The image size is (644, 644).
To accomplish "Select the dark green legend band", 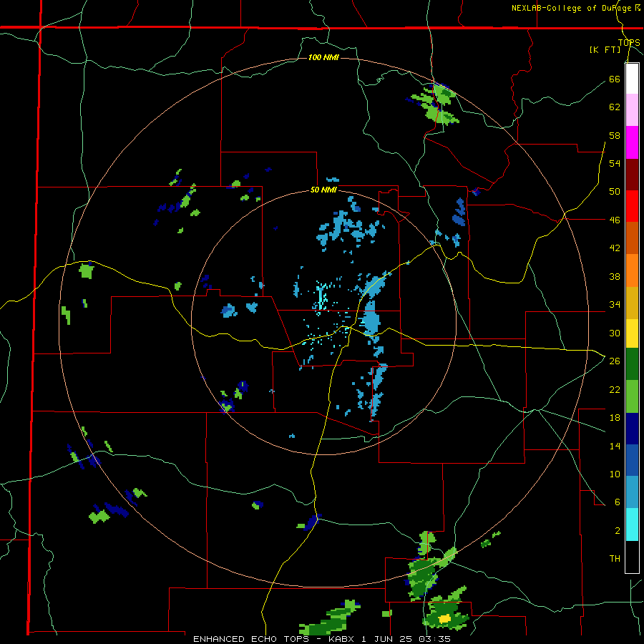I will [x=632, y=364].
